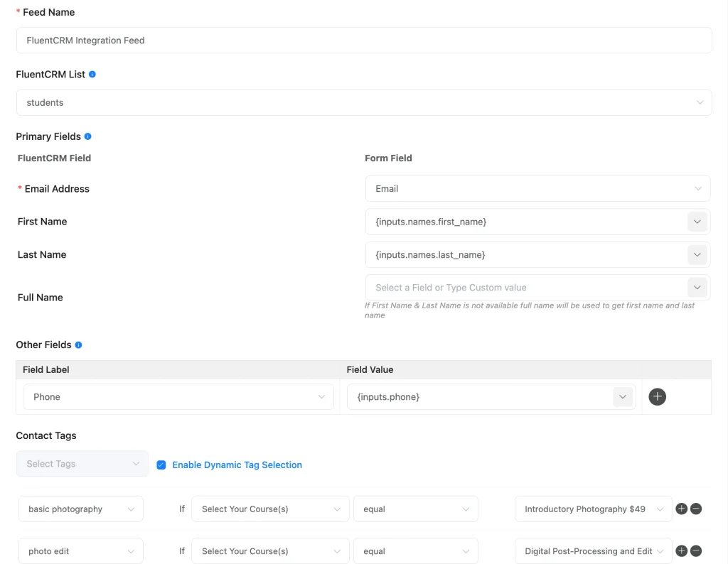This screenshot has height=564, width=728.
Task: Open the FluentCRM List students dropdown
Action: click(364, 102)
